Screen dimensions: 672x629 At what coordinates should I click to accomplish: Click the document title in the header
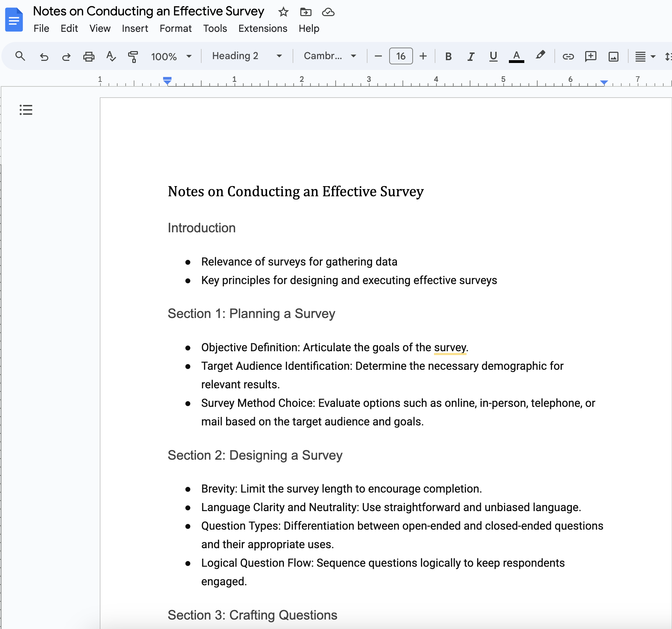click(148, 11)
